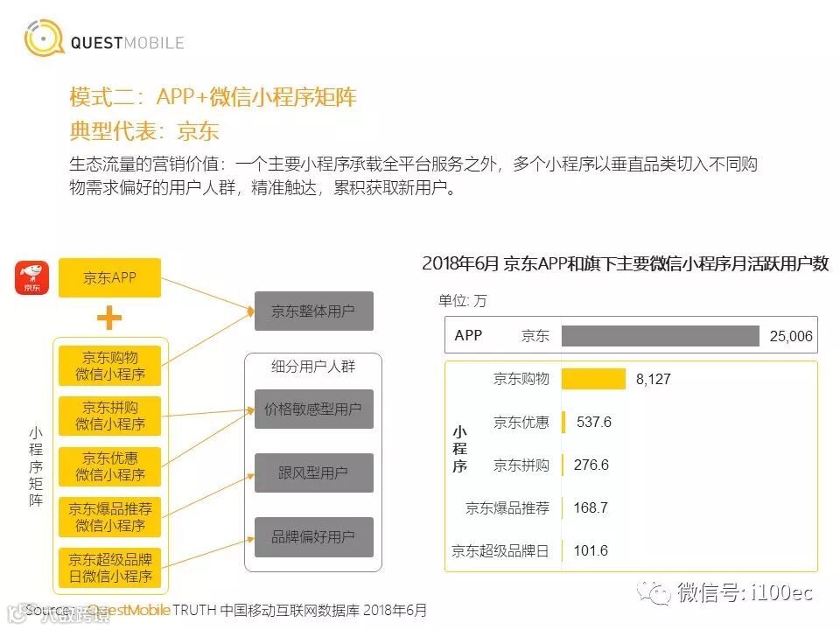The height and width of the screenshot is (630, 840).
Task: Click the 细分用户人群 heading
Action: click(x=313, y=367)
